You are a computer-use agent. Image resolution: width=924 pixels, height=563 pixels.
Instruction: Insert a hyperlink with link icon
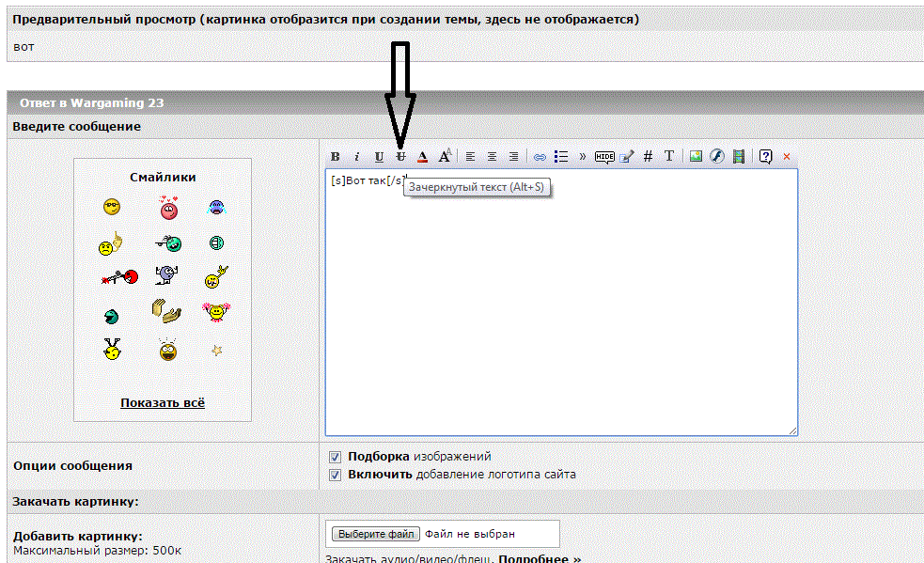[540, 157]
